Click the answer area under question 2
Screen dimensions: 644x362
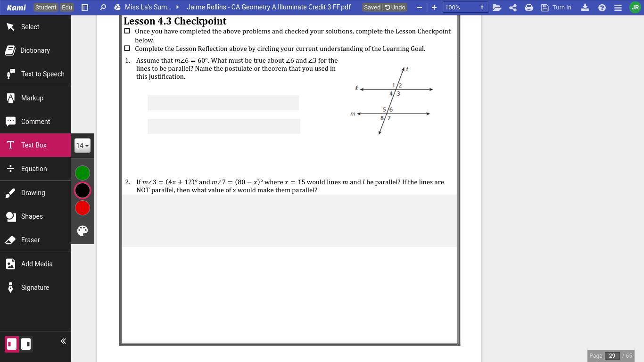coord(289,221)
